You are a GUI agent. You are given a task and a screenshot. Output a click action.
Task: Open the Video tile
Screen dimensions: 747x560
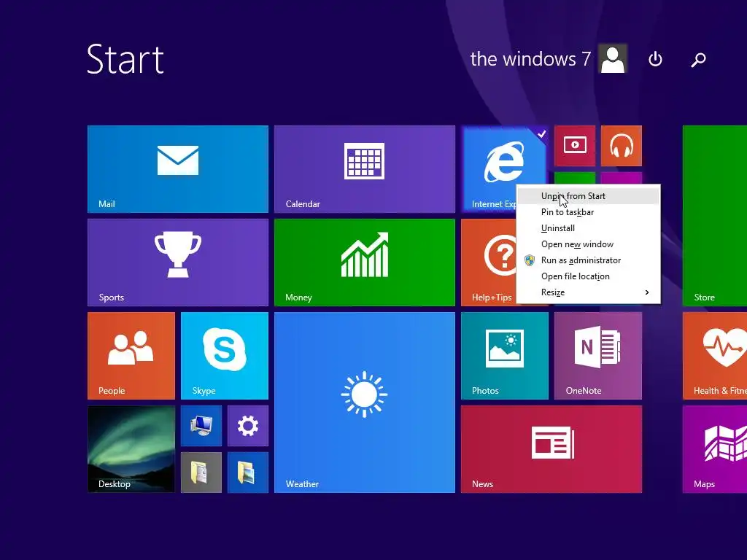click(x=575, y=146)
